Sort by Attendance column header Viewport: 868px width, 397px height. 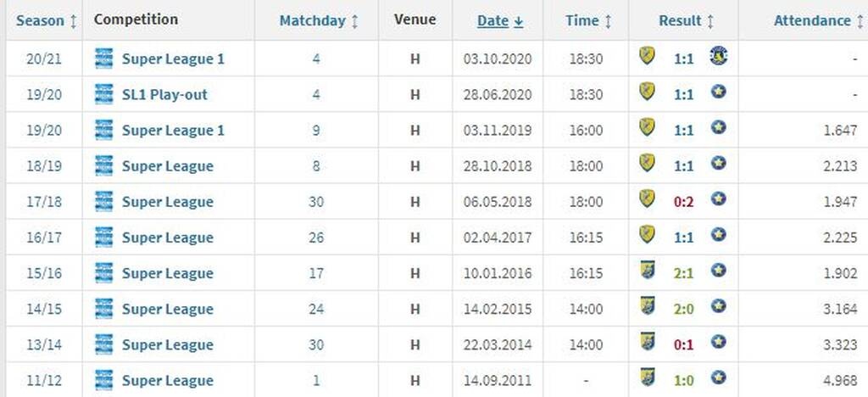tap(817, 21)
